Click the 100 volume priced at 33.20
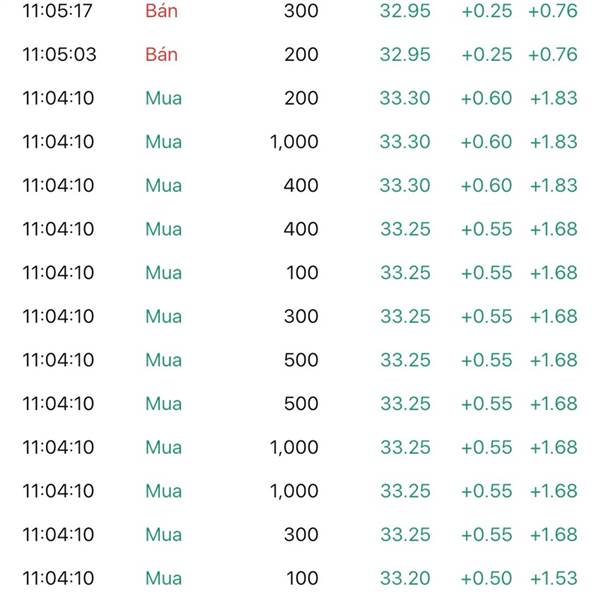 tap(301, 578)
